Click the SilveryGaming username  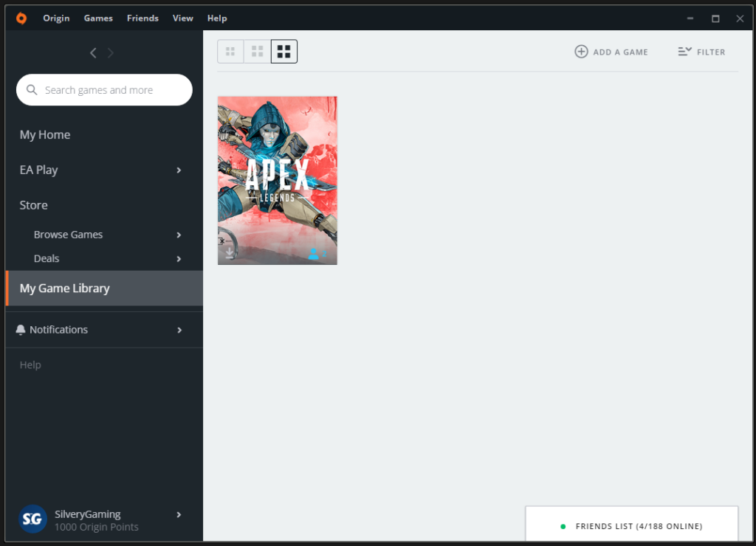(x=88, y=514)
